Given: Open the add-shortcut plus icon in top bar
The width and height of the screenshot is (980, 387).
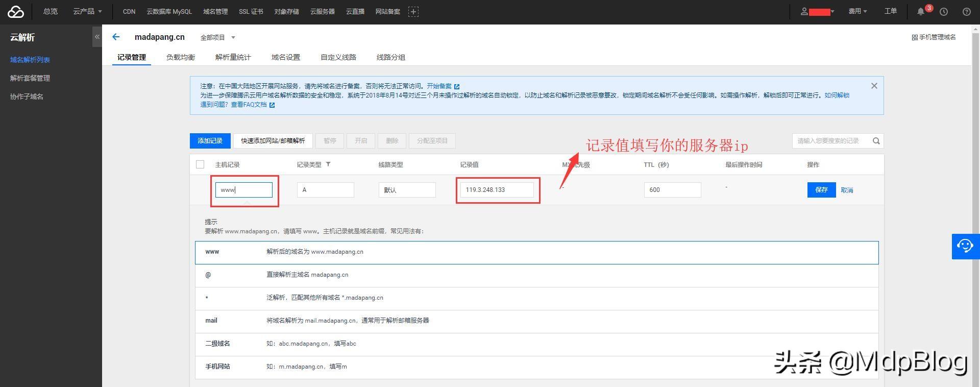Looking at the screenshot, I should coord(413,12).
